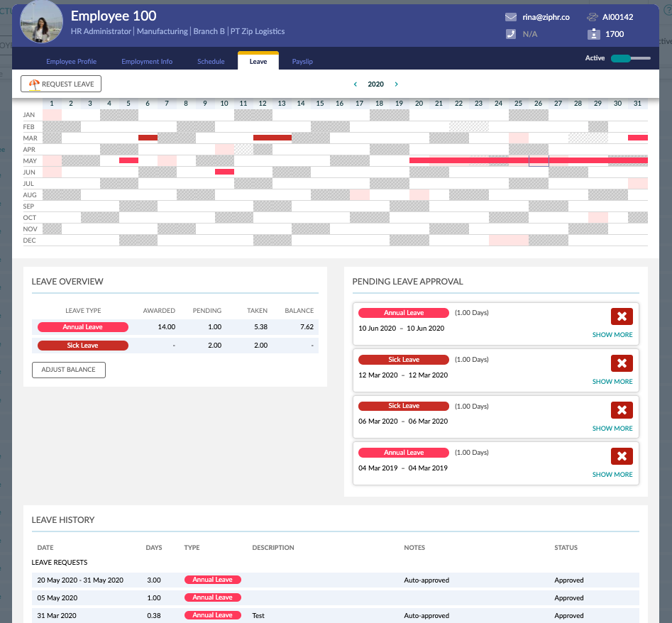Cancel the 10 Jun 2020 annual leave request

(622, 316)
